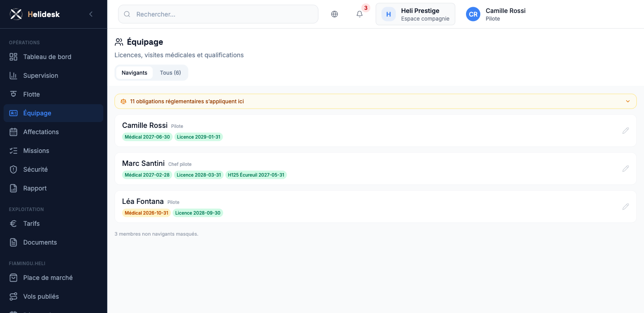Click the H125 Écureuil 2027-05-31 badge

256,175
